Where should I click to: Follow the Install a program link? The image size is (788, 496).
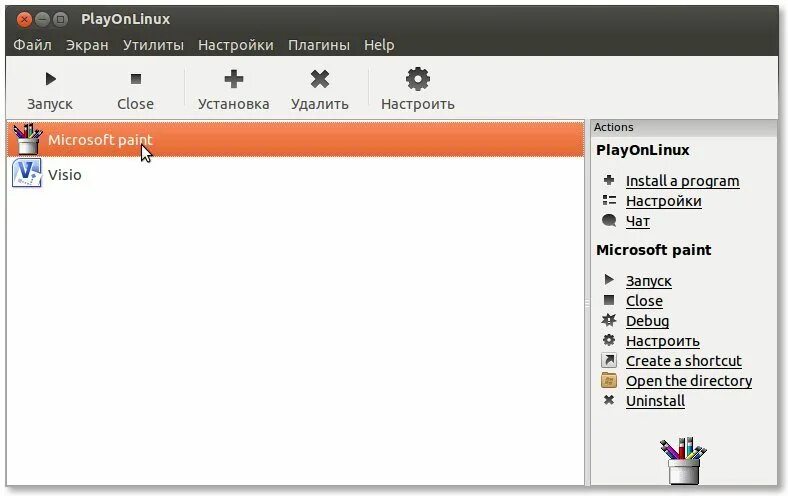(682, 181)
